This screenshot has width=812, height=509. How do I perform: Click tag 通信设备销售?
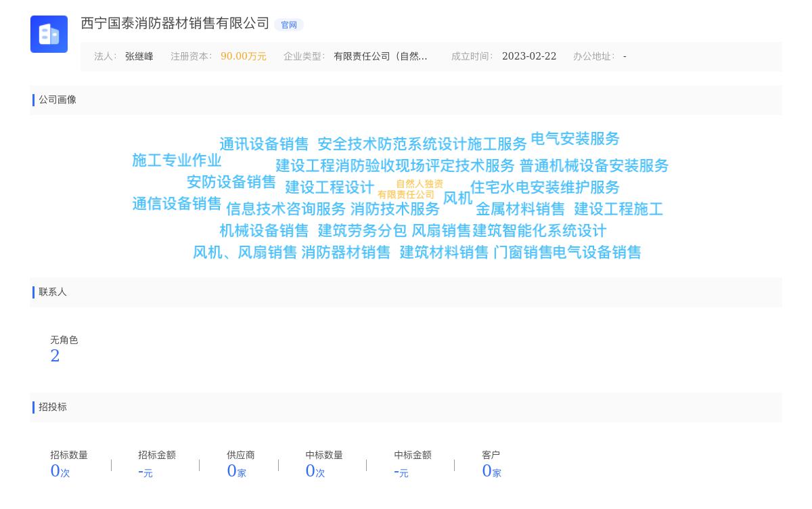[177, 204]
